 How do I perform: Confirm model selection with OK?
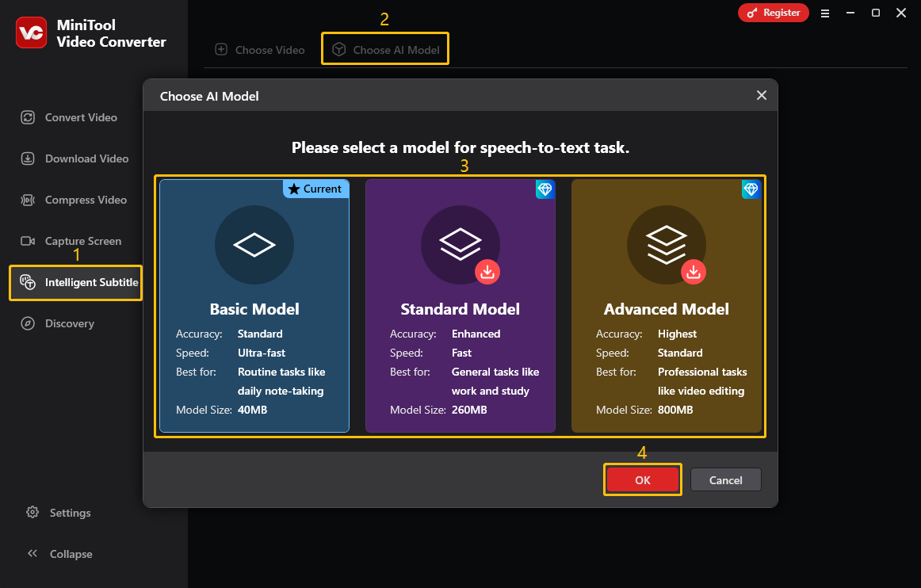tap(643, 480)
